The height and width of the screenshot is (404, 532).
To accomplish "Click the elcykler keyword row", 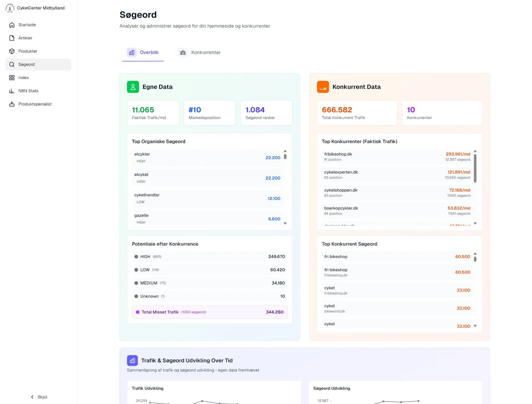I will [207, 157].
